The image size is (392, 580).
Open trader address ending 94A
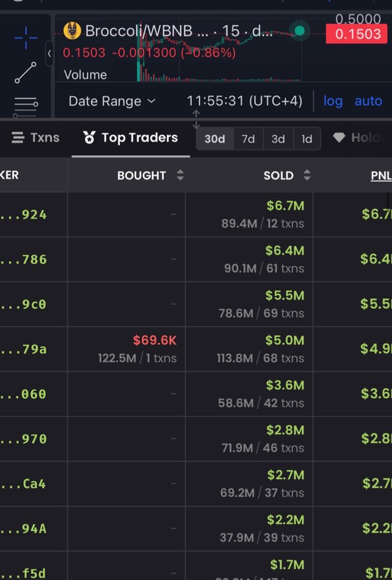23,528
